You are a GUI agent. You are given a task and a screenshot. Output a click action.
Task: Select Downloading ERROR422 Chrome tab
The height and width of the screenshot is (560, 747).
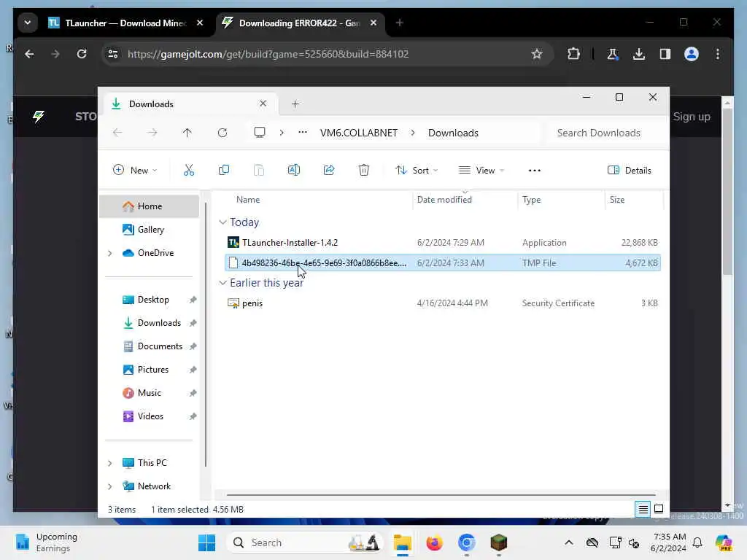point(299,23)
